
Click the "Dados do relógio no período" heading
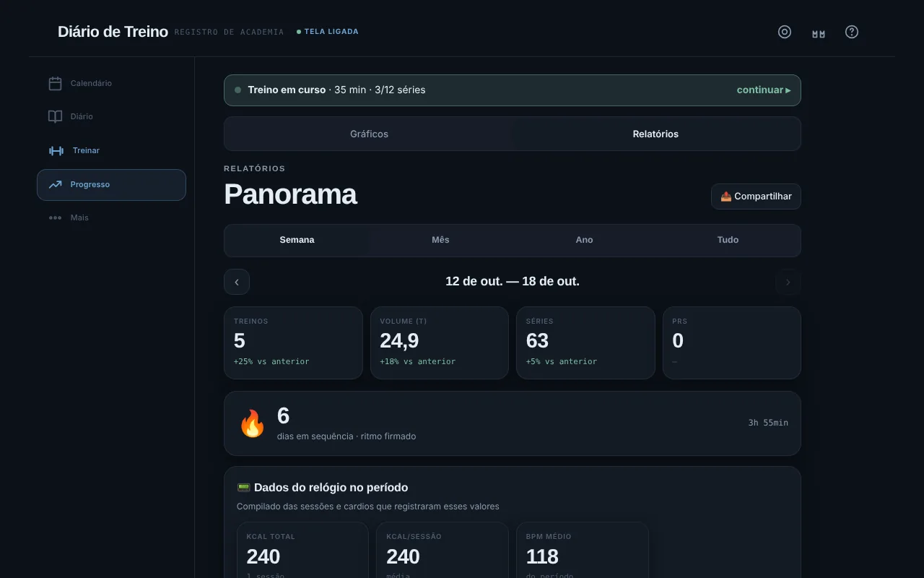[331, 488]
